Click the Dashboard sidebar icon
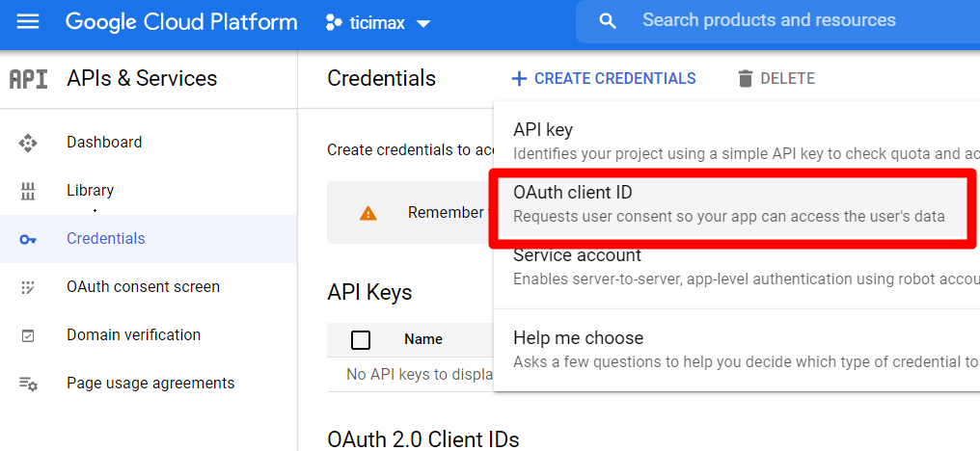The width and height of the screenshot is (980, 451). pos(28,143)
